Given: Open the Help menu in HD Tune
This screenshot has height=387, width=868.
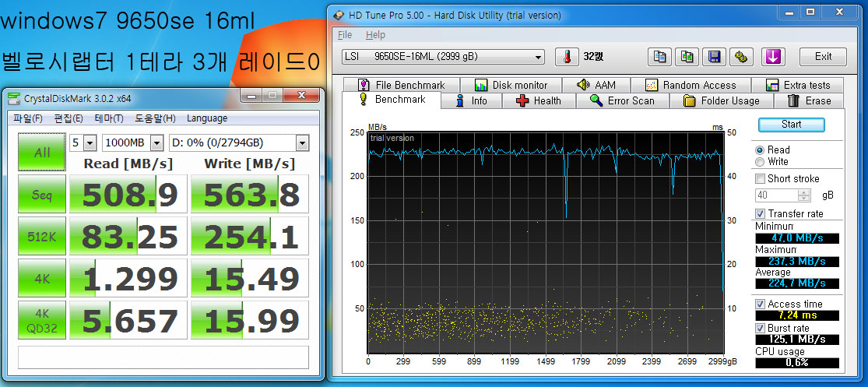Looking at the screenshot, I should (x=375, y=35).
